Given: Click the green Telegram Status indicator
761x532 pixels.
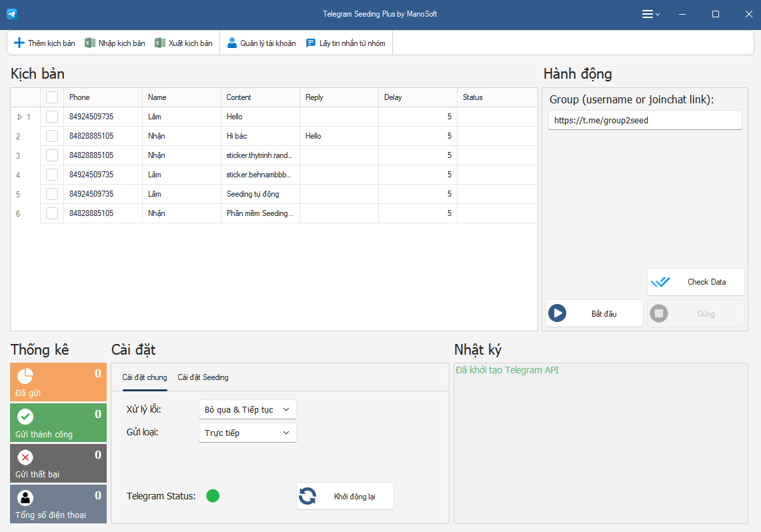Looking at the screenshot, I should tap(213, 495).
